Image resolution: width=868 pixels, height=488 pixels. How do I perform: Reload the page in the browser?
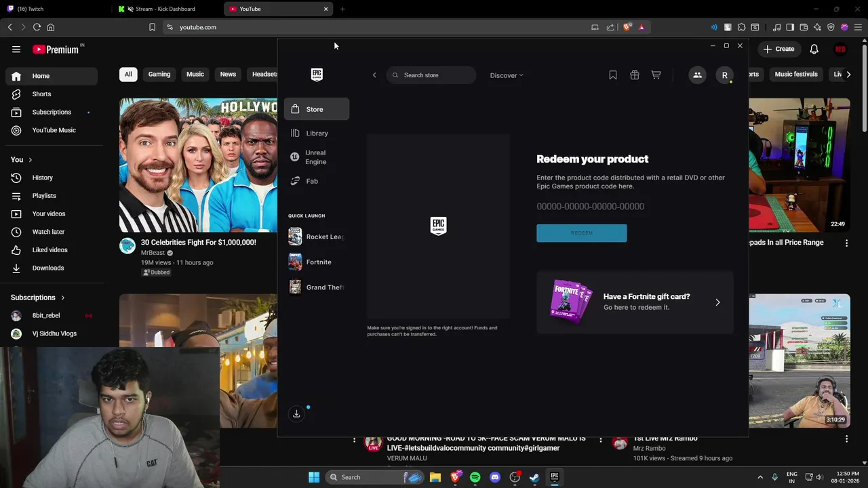[37, 27]
